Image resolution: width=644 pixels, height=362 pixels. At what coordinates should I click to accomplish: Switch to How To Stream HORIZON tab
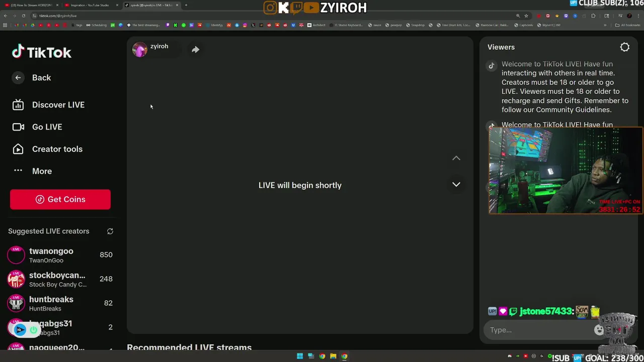pyautogui.click(x=31, y=5)
